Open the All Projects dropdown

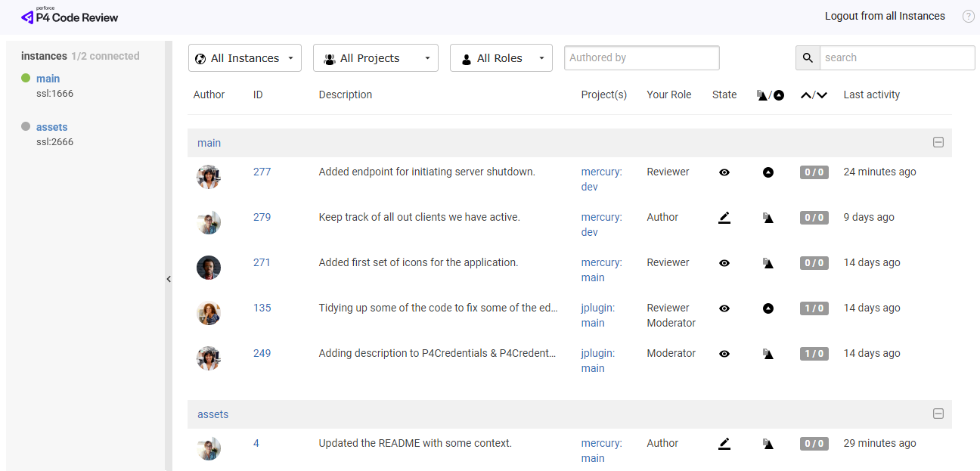click(375, 57)
